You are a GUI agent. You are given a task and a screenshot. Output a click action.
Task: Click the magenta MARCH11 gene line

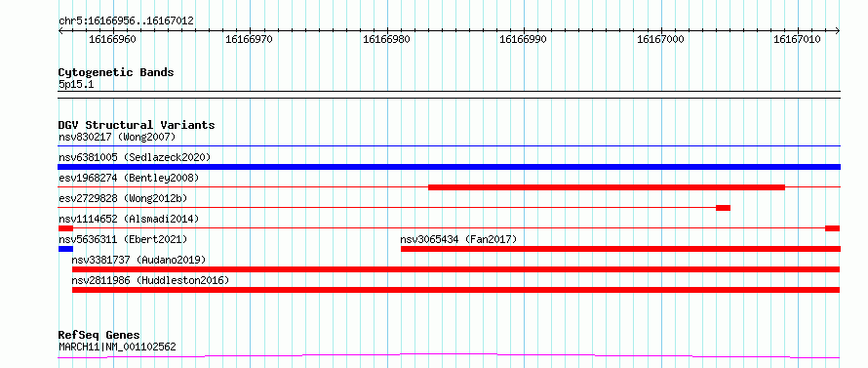coord(449,355)
